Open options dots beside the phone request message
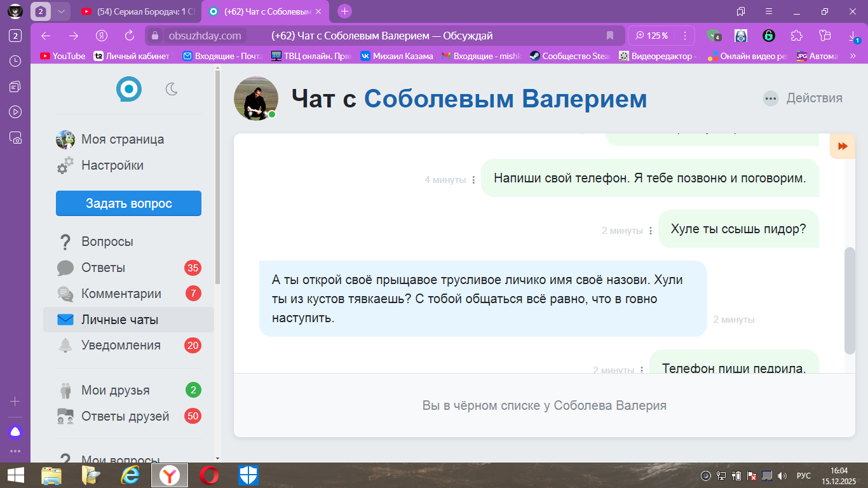Screen dimensions: 868x488 pyautogui.click(x=473, y=180)
